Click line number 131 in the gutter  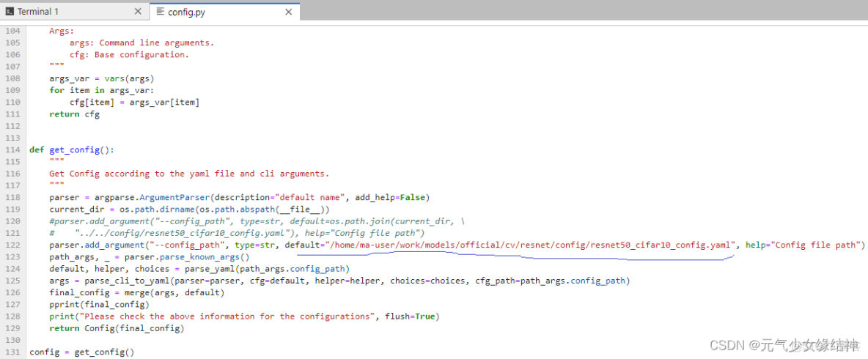(x=12, y=352)
